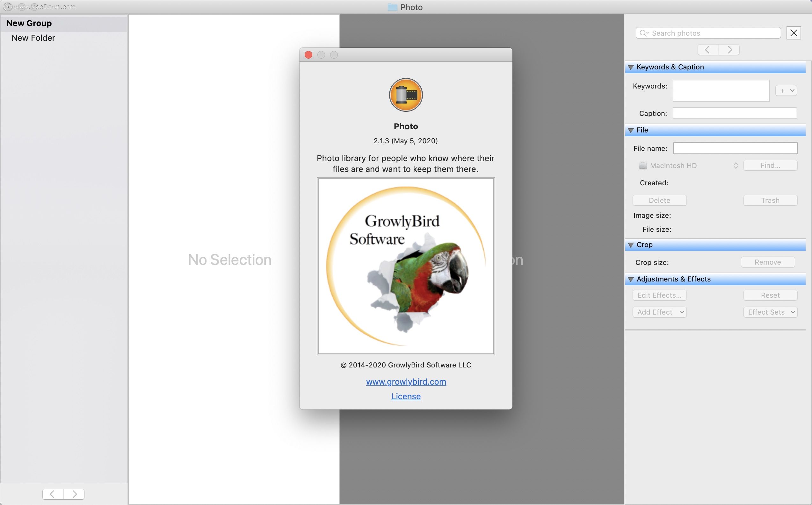Click the Find... button
The image size is (812, 505).
(x=770, y=165)
